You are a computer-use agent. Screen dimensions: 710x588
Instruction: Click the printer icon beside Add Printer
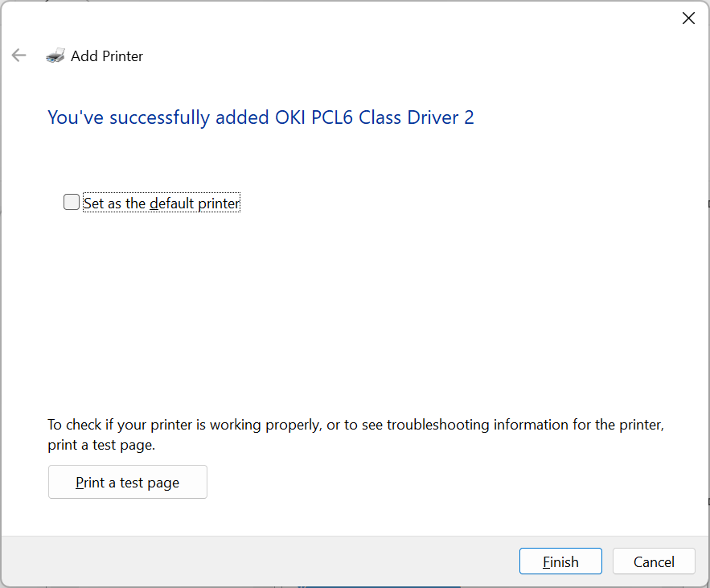[x=55, y=56]
